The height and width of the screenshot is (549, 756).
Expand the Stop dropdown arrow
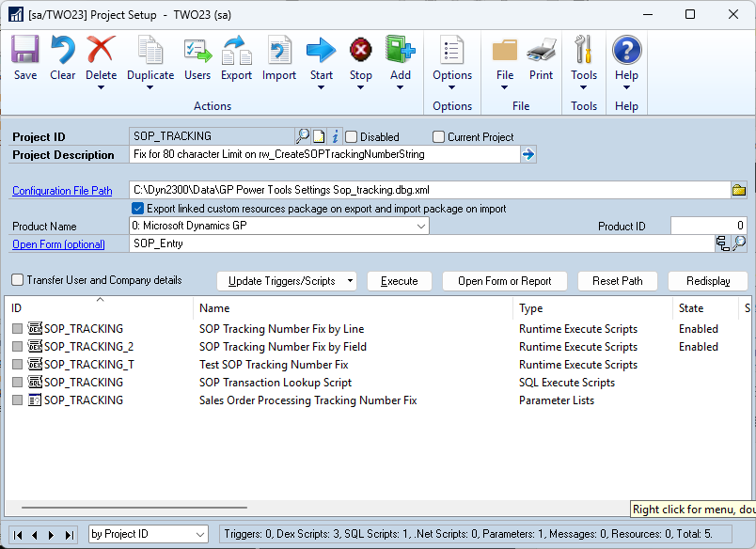[361, 87]
